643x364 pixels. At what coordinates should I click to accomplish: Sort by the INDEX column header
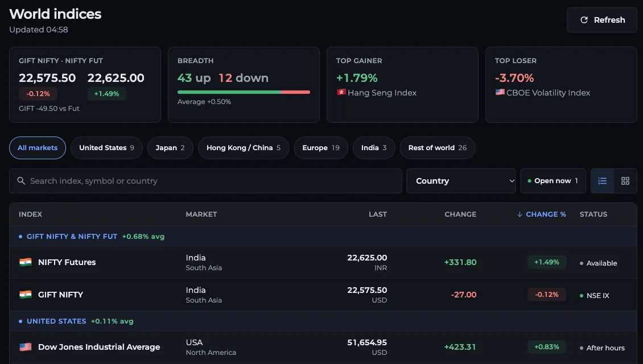(30, 214)
